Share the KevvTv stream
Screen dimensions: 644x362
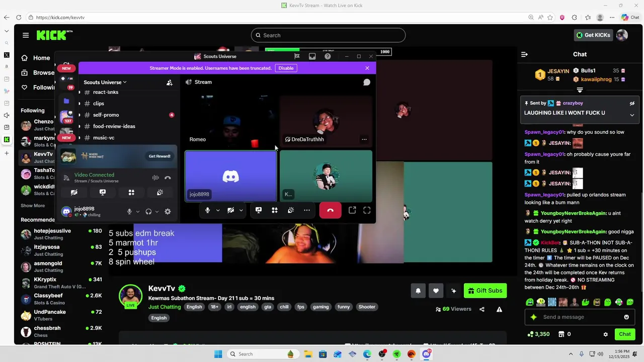point(482,309)
